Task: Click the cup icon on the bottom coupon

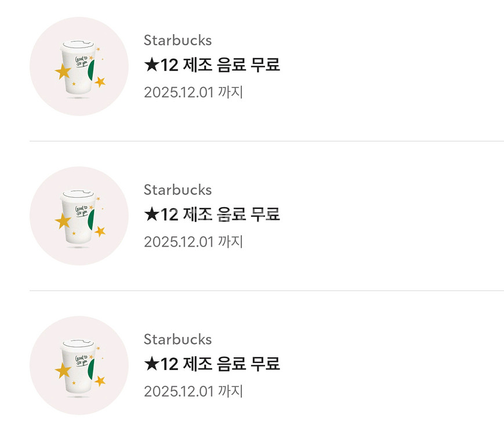Action: tap(78, 365)
